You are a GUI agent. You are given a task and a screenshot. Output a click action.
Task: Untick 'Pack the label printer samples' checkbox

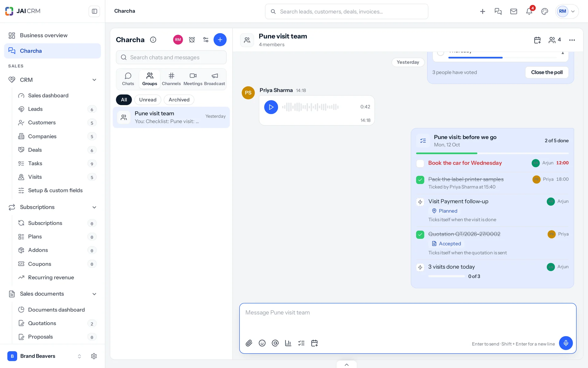pyautogui.click(x=420, y=180)
